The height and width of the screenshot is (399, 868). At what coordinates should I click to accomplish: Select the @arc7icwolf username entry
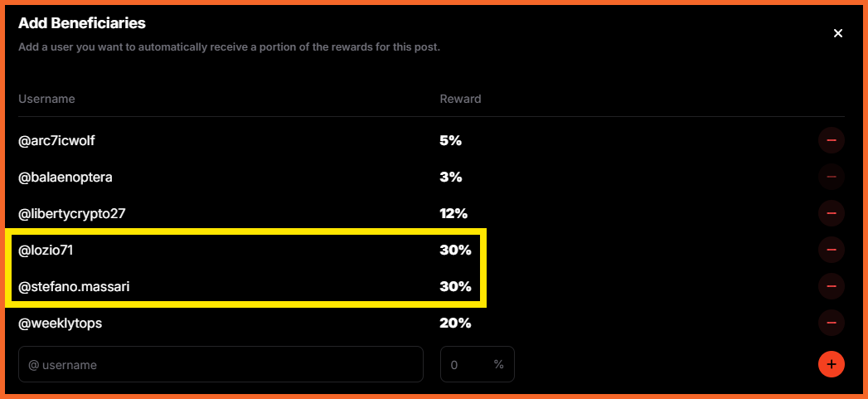tap(56, 141)
